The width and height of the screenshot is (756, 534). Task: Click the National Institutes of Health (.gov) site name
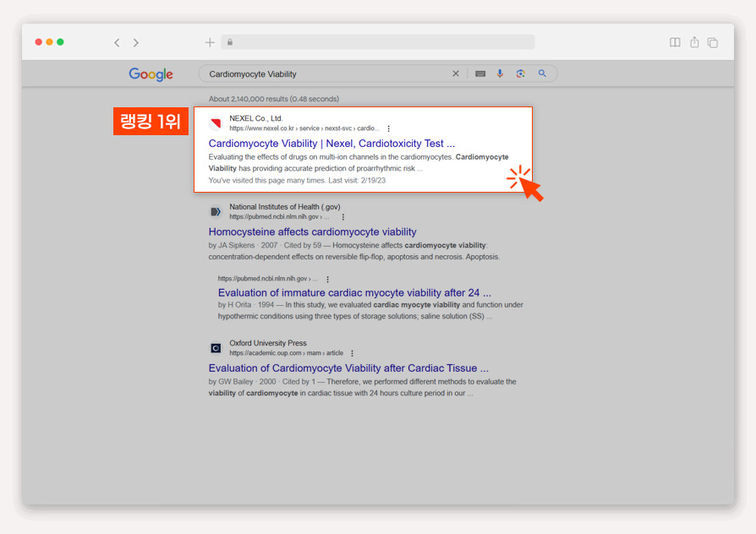[285, 207]
